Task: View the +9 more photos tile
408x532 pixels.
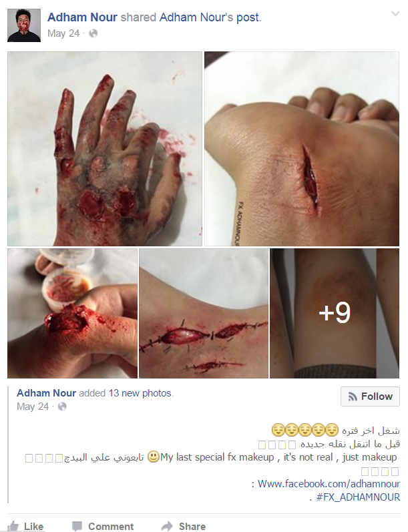Action: point(335,313)
